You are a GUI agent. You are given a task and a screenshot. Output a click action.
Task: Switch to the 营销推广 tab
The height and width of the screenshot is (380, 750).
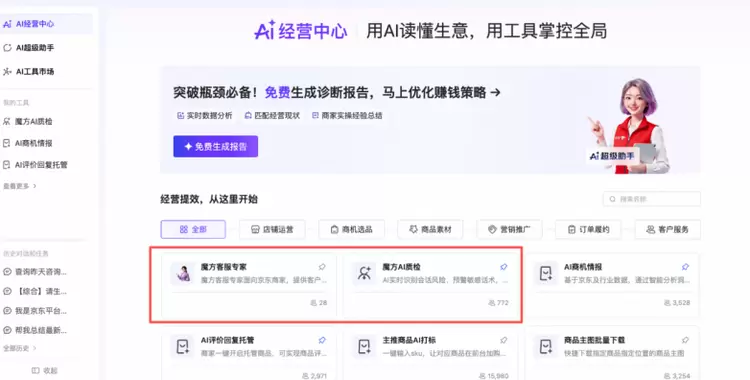(509, 230)
